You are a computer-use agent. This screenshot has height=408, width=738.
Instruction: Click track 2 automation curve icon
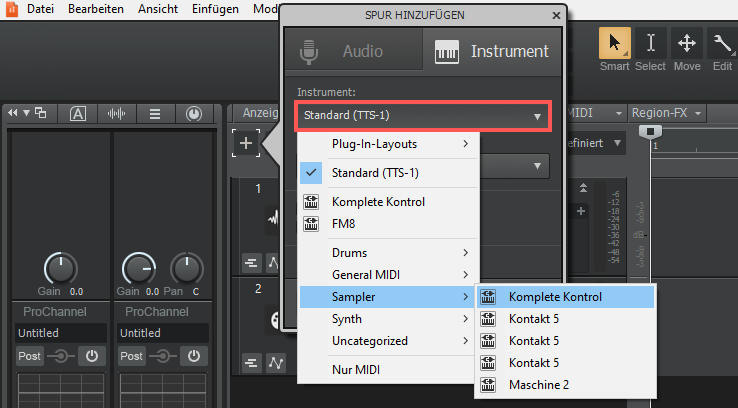(x=276, y=363)
